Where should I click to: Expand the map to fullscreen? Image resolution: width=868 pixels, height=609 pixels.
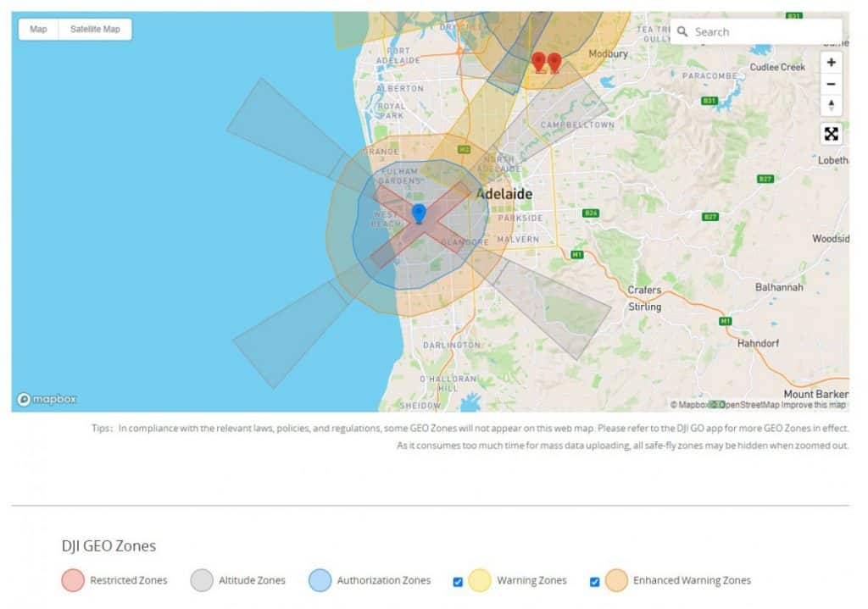tap(831, 134)
